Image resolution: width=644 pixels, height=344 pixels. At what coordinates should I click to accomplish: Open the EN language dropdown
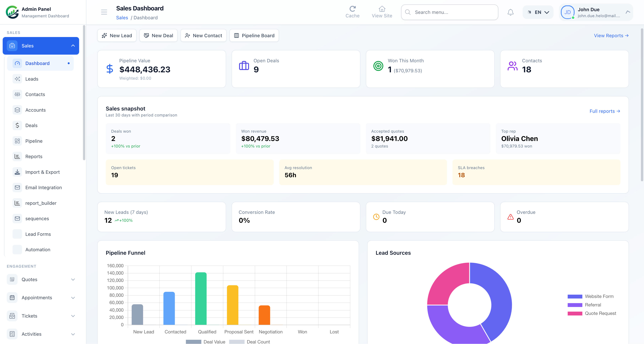(x=538, y=12)
